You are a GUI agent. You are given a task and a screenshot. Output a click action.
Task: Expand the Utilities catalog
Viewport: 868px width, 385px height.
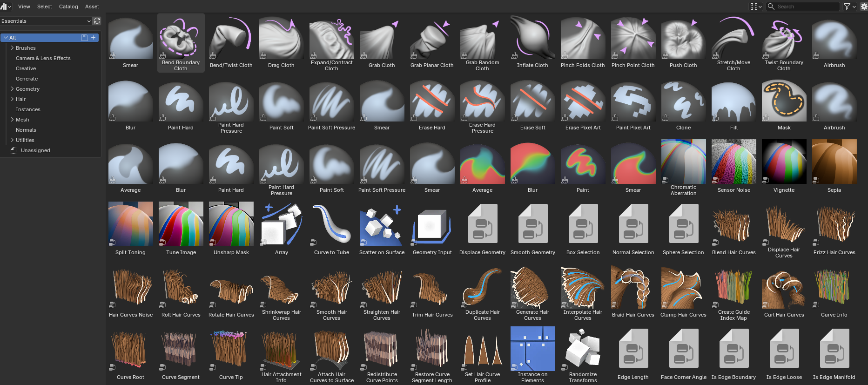[12, 140]
